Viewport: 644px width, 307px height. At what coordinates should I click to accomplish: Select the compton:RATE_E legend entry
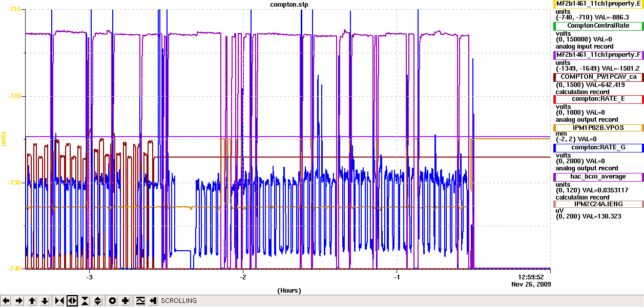pyautogui.click(x=598, y=99)
